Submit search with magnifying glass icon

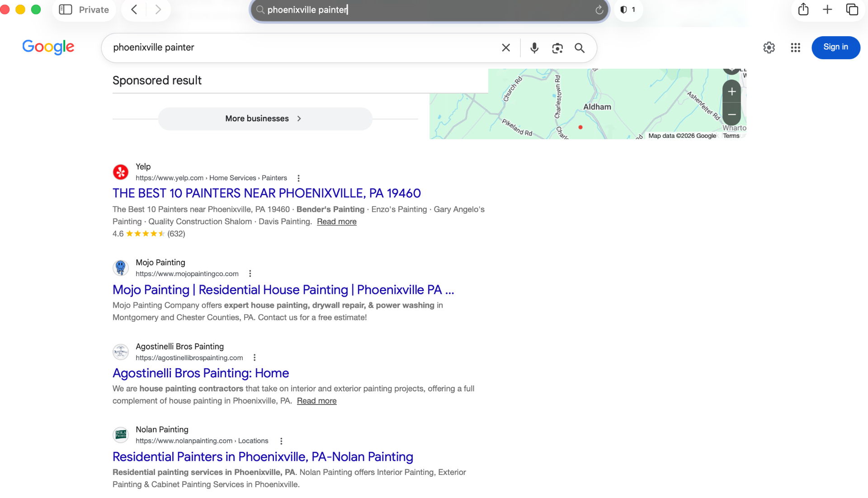[x=580, y=47]
